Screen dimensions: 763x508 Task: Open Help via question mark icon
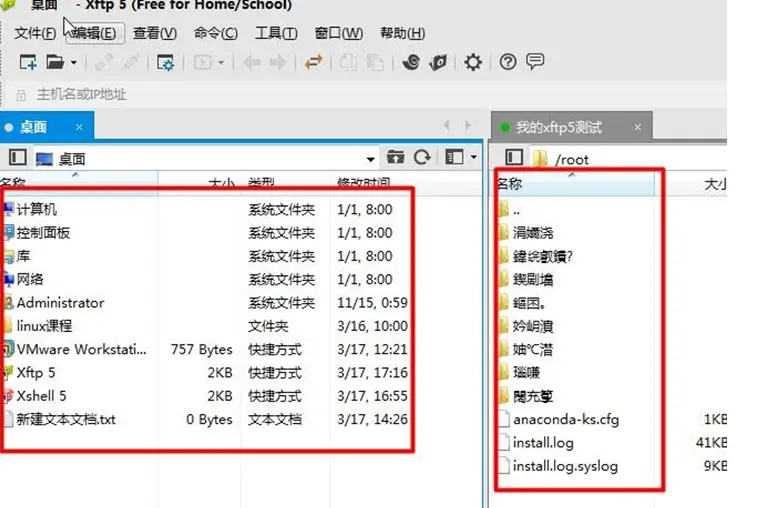tap(508, 62)
